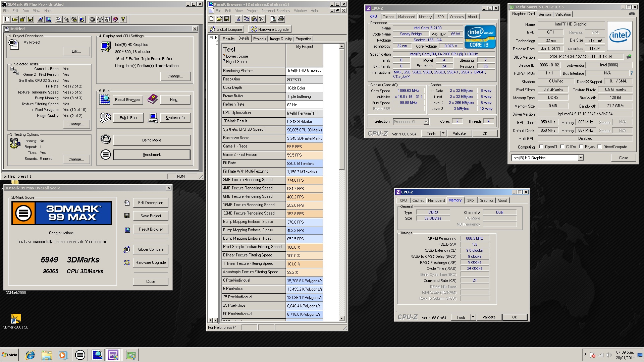Click taskbar clock showing 07:39 p.m.
Image resolution: width=644 pixels, height=362 pixels.
click(x=625, y=355)
